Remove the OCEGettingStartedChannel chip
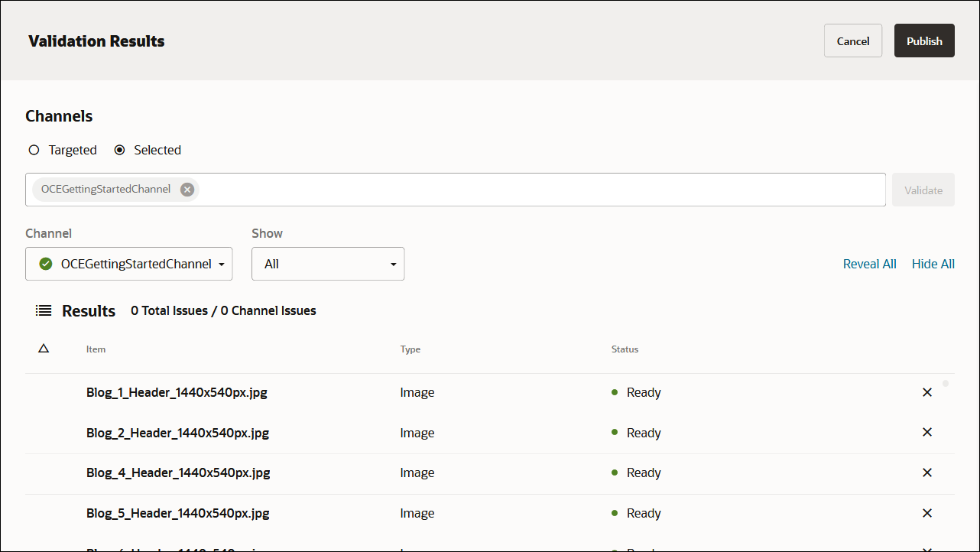This screenshot has height=552, width=980. 187,189
